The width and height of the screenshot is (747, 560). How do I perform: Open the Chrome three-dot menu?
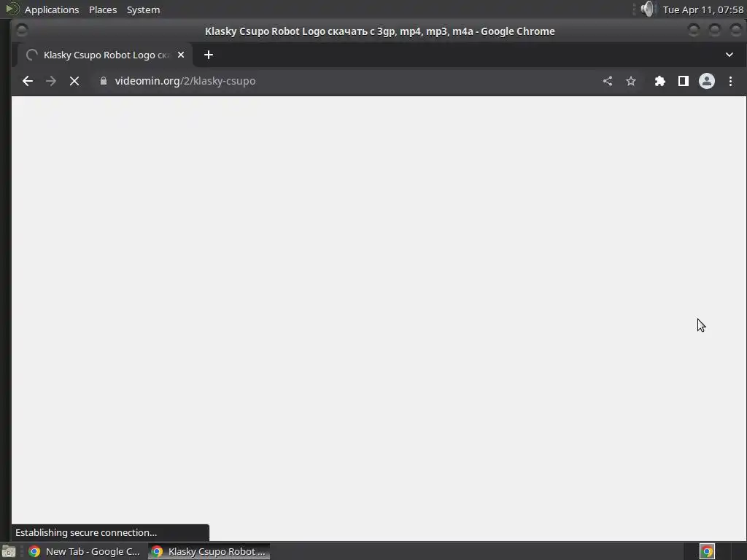(730, 81)
